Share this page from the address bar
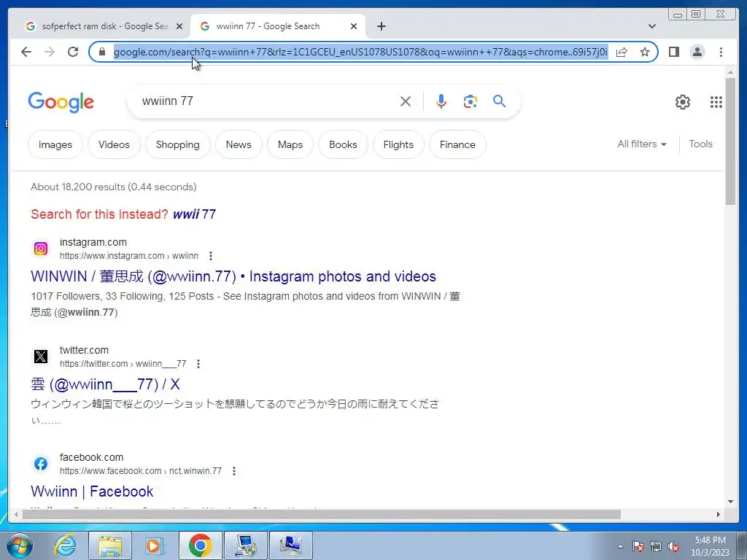Screen dimensions: 747x560 pyautogui.click(x=622, y=52)
